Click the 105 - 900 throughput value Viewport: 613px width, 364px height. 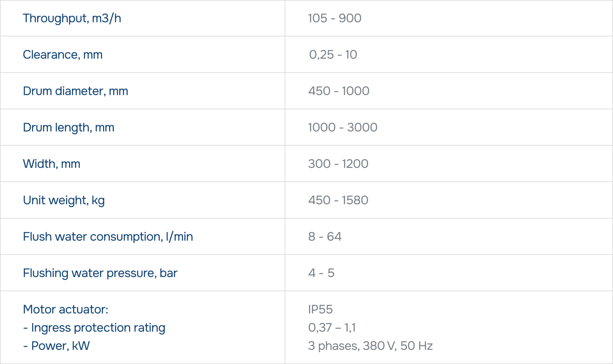tap(335, 18)
